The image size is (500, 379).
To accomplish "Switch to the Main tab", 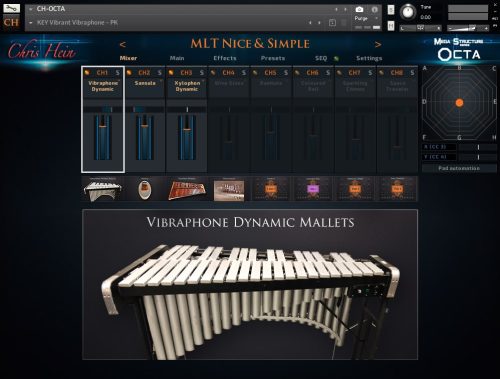I will coord(177,58).
